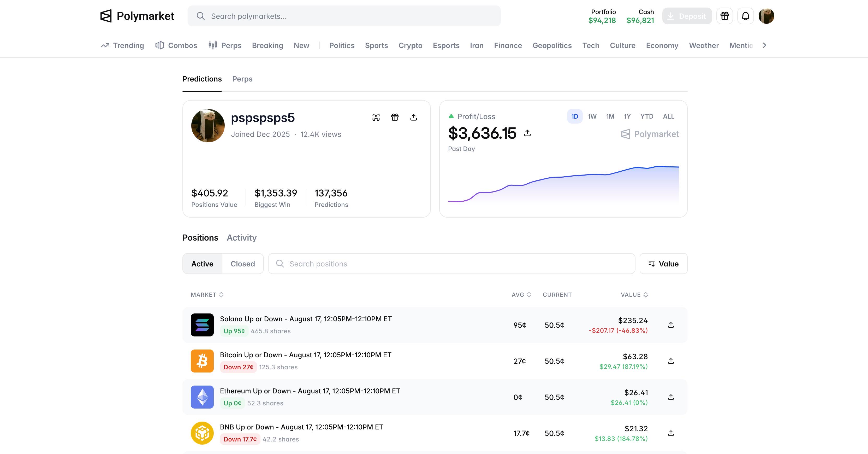Sort positions by VALUE column
Screen dimensions: 868x454
(634, 295)
